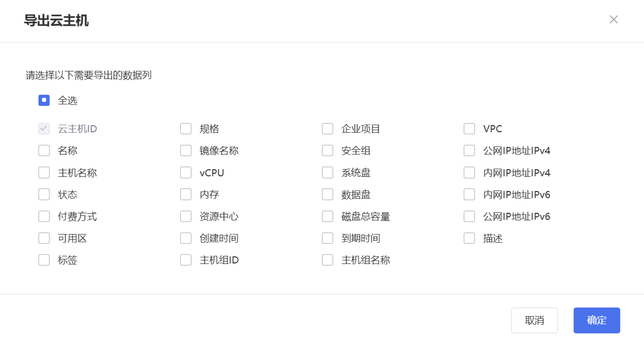Enable the 公网IP地址IPv4 checkbox
Viewport: 644px width, 344px height.
point(469,151)
